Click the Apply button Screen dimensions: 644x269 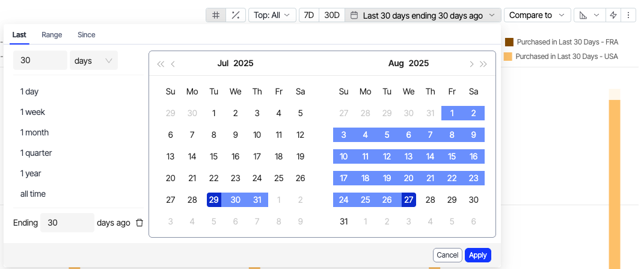[x=478, y=255]
